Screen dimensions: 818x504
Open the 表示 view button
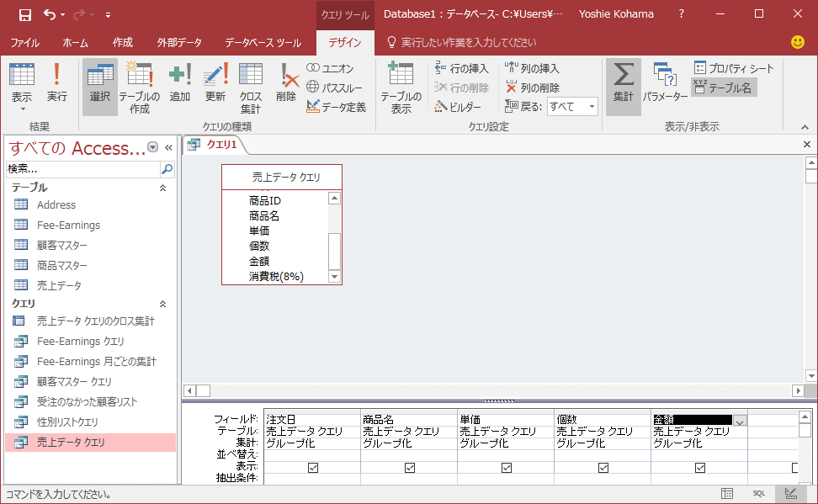pyautogui.click(x=22, y=87)
